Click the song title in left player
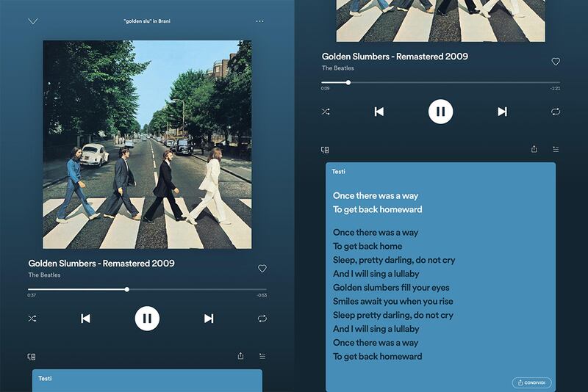The image size is (588, 392). point(101,264)
